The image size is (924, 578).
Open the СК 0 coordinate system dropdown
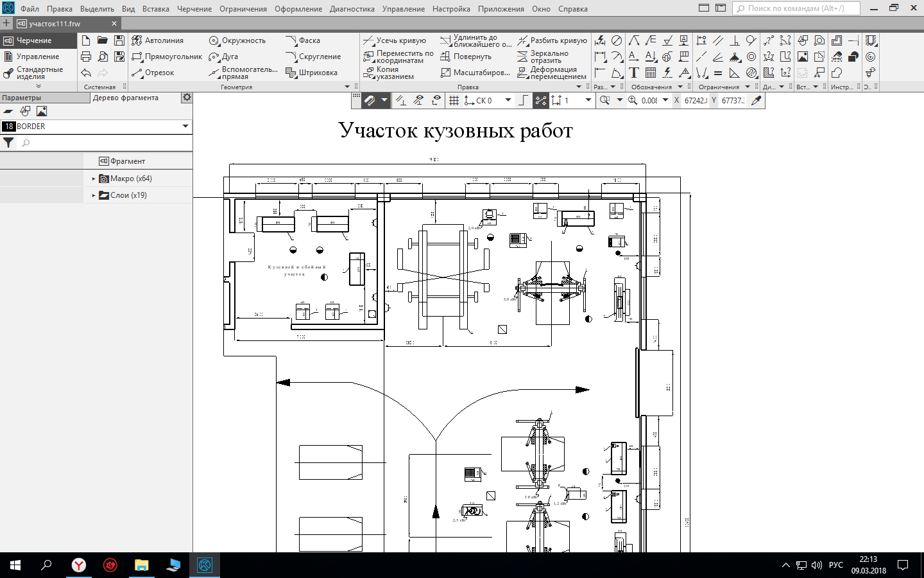click(x=508, y=100)
